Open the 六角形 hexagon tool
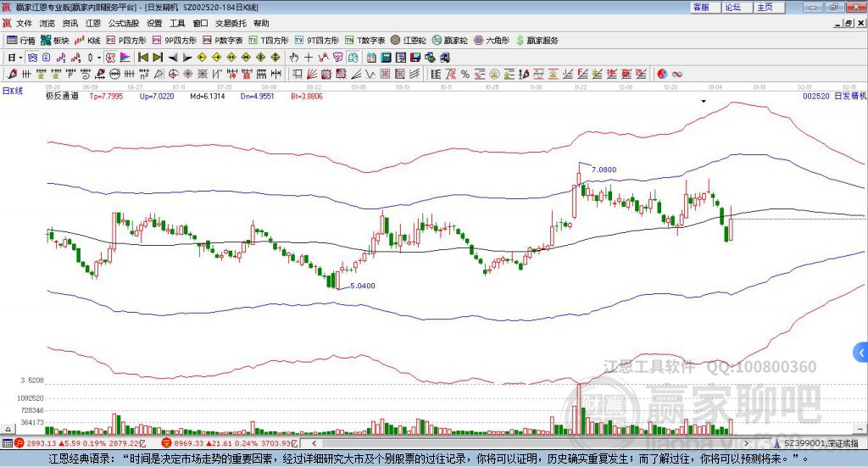The height and width of the screenshot is (467, 868). point(492,41)
